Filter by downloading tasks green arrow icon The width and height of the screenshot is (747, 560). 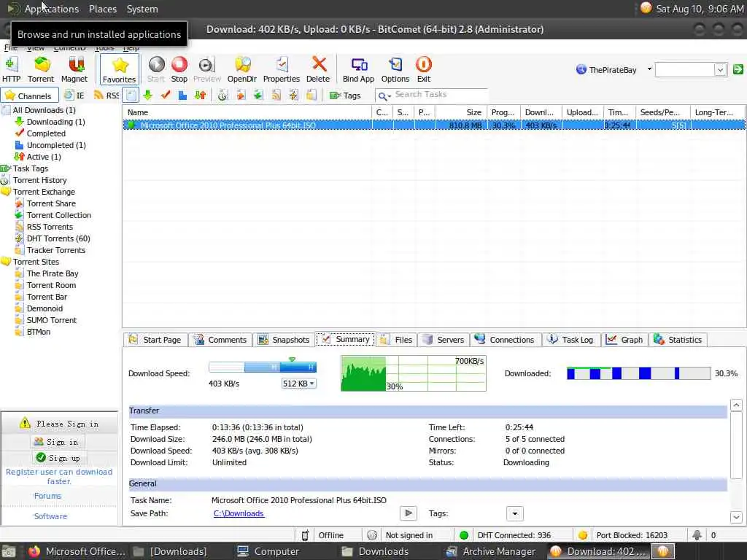coord(147,96)
